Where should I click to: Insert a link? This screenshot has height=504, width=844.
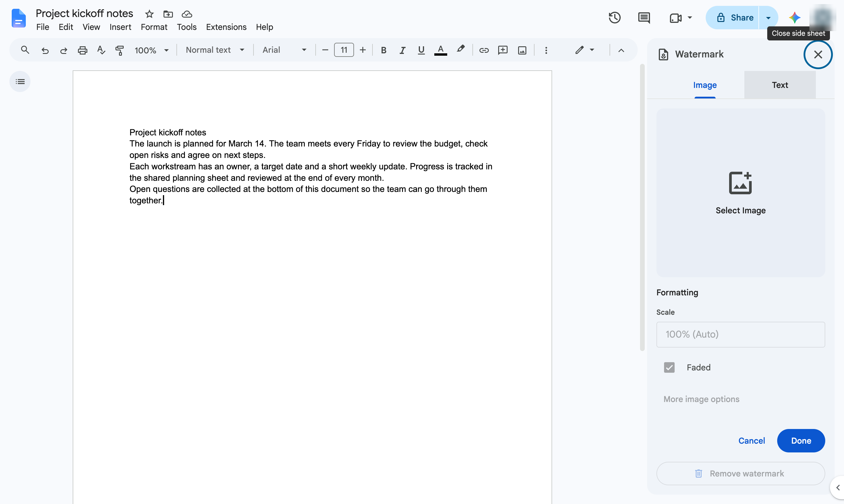coord(484,50)
